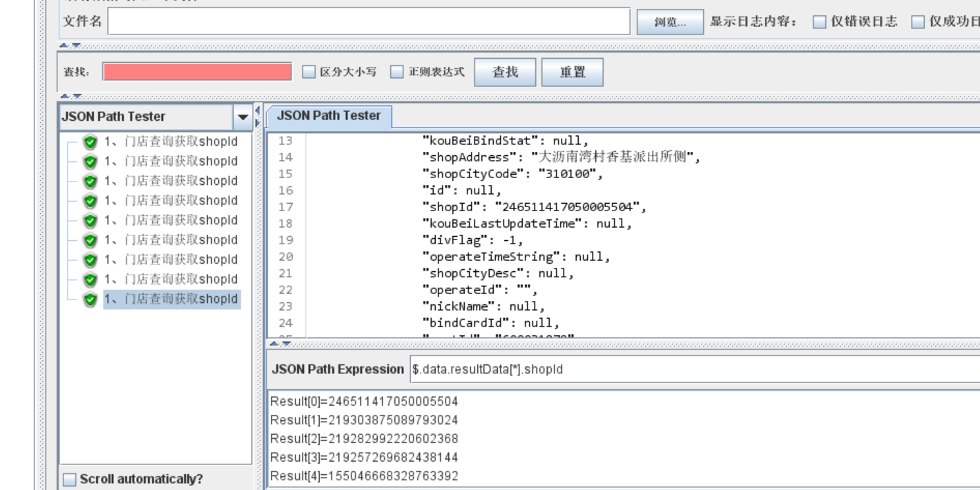
Task: Click the Result[3]=219257269682438144 line
Action: (x=364, y=458)
